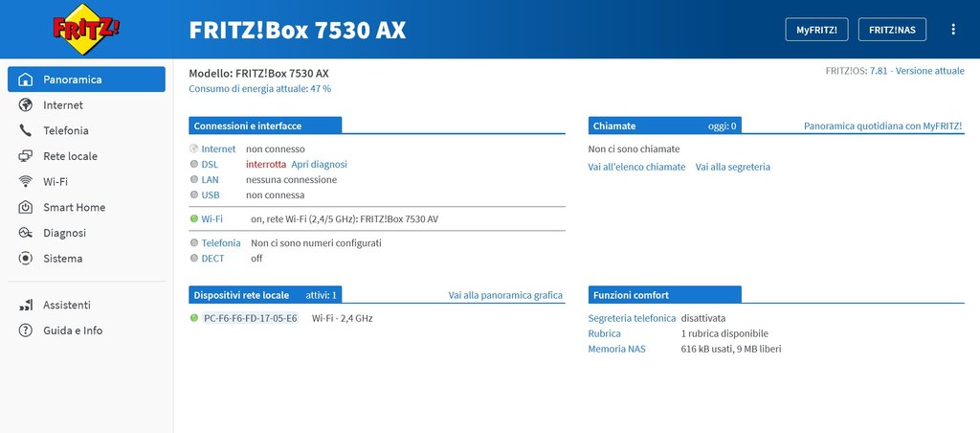Click the MyFRITZ! button

click(x=817, y=30)
